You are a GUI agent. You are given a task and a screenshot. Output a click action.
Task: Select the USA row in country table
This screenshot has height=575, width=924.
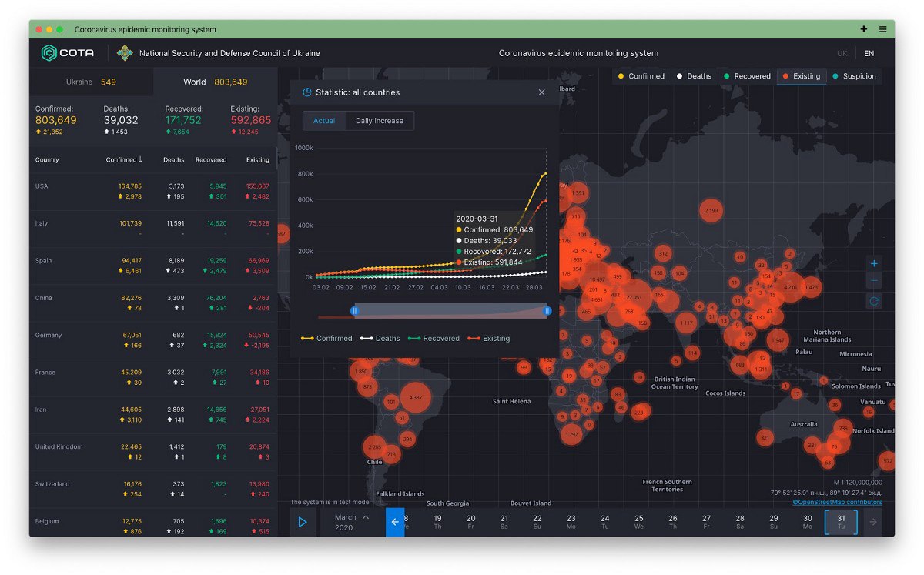(152, 192)
